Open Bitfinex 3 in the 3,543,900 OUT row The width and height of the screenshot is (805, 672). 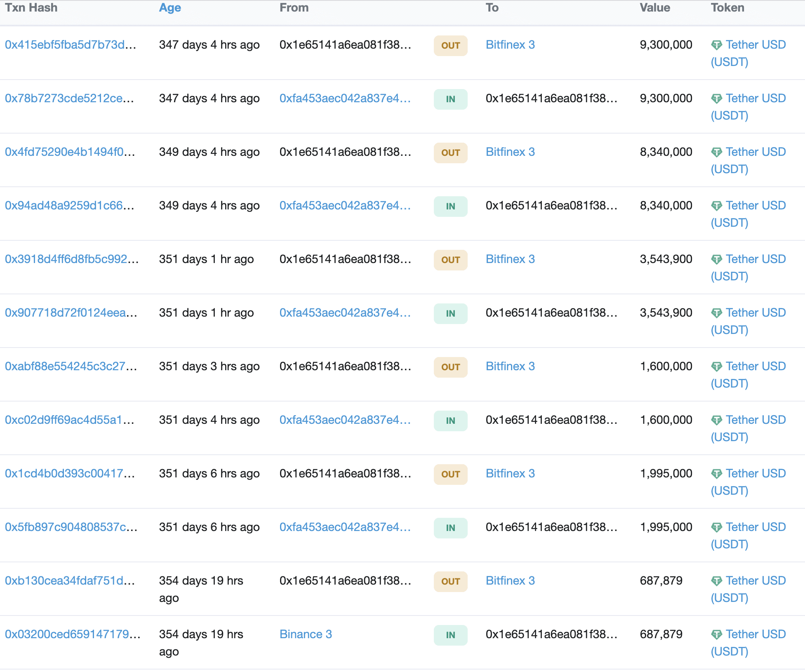(x=510, y=259)
